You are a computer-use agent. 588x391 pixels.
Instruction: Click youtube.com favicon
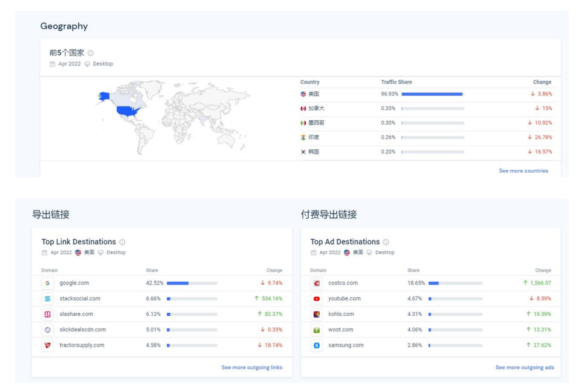tap(317, 299)
